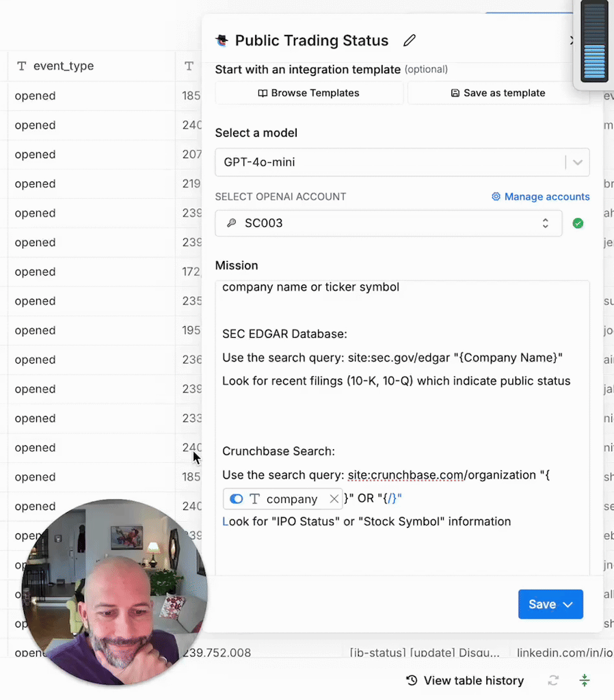The height and width of the screenshot is (700, 614).
Task: Click the audio level meter at top right
Action: point(593,42)
